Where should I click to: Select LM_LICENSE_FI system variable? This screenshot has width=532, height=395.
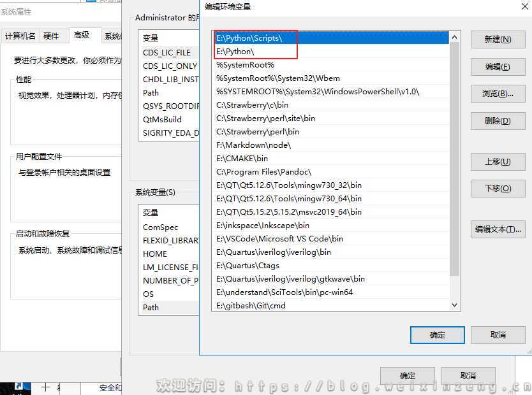(169, 268)
